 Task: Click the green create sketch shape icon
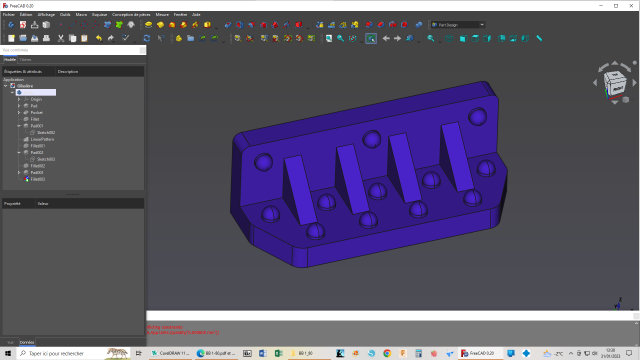click(119, 25)
